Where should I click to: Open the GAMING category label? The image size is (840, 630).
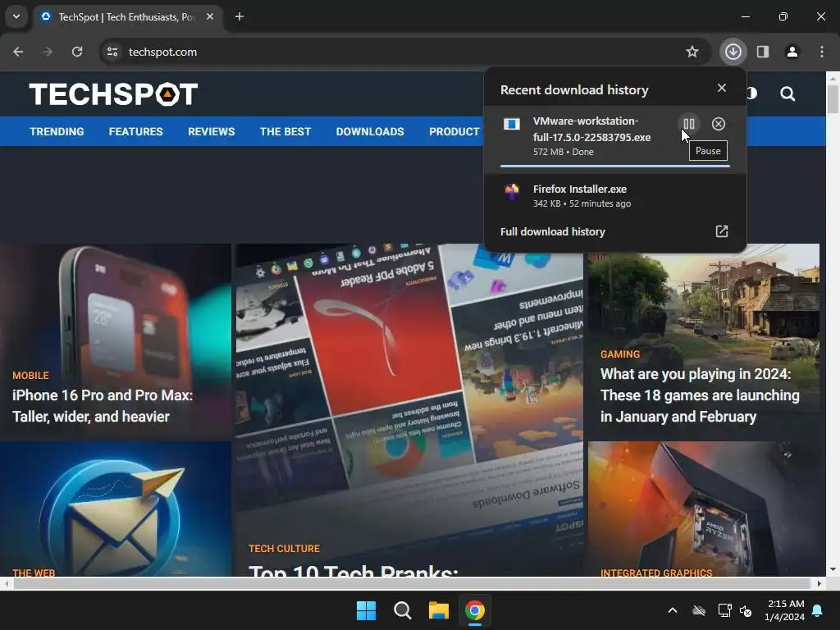pos(620,354)
